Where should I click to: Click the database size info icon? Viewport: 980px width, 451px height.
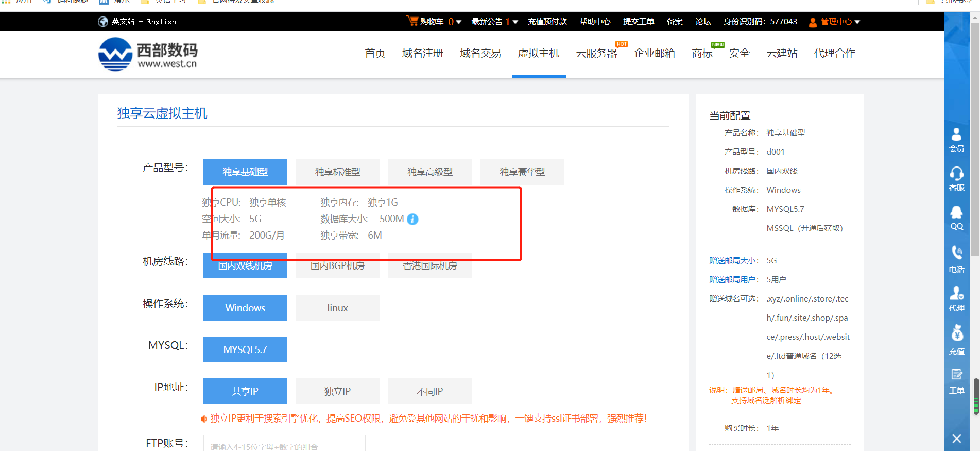point(412,219)
